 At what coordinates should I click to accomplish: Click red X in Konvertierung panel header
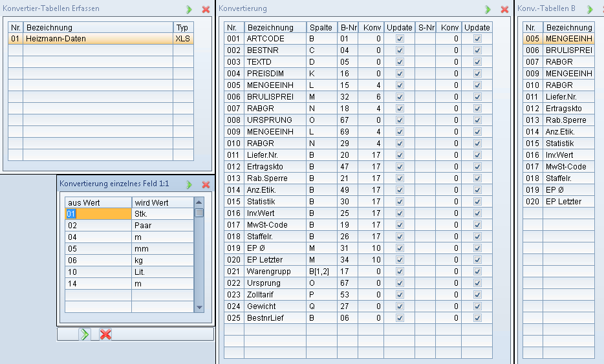pos(504,9)
